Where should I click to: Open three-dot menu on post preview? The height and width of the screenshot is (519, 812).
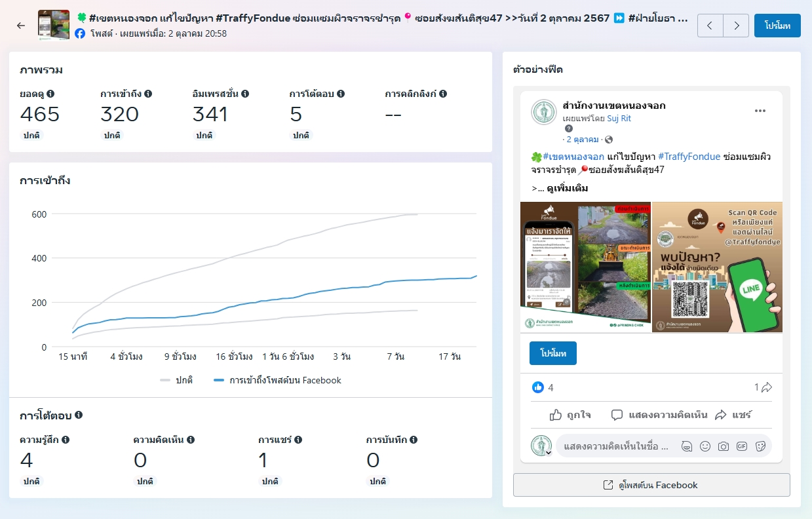[760, 111]
